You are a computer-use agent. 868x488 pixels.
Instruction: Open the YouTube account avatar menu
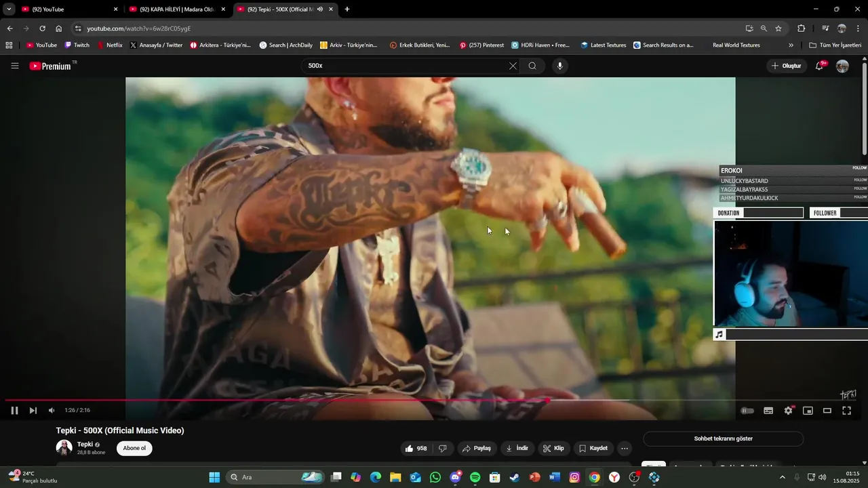pos(842,66)
